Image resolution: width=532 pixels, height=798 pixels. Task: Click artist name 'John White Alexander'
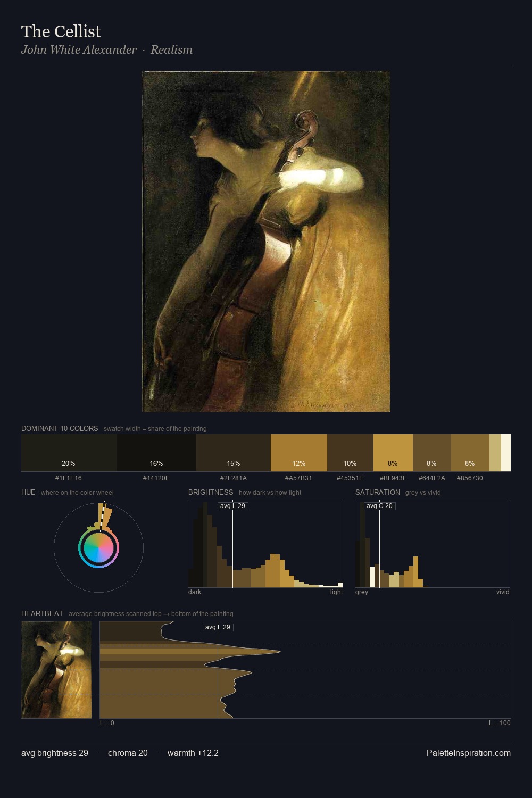click(x=79, y=49)
